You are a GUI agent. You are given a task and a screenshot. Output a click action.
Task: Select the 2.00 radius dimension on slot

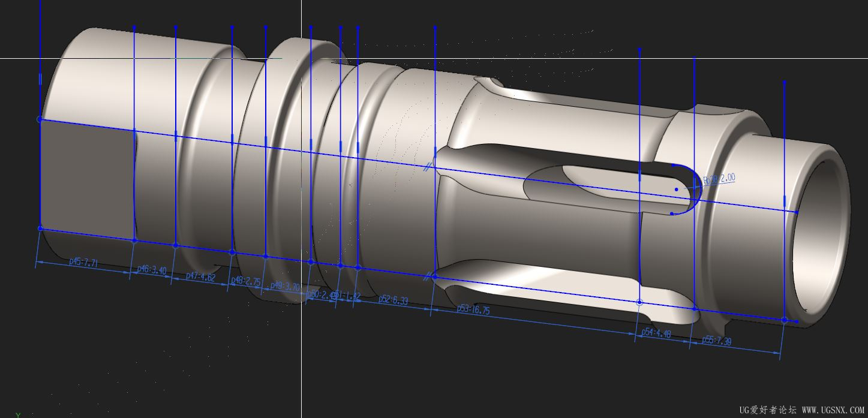(x=720, y=179)
